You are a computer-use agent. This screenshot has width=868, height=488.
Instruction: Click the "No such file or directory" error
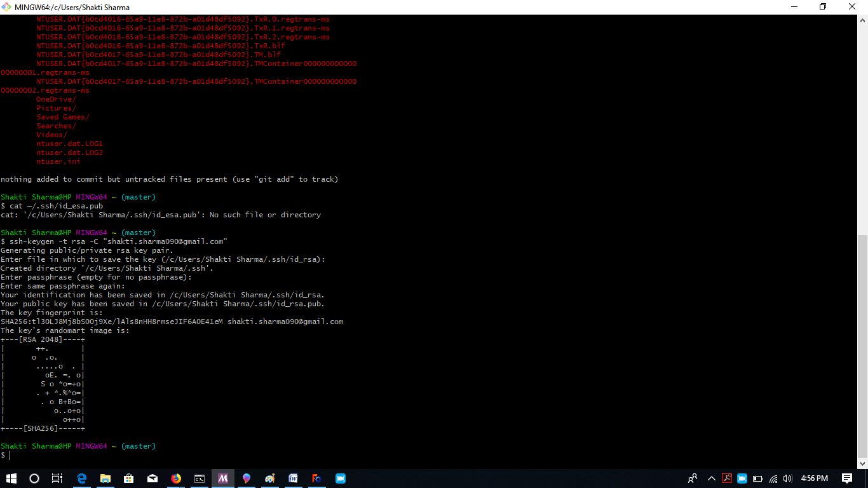265,215
